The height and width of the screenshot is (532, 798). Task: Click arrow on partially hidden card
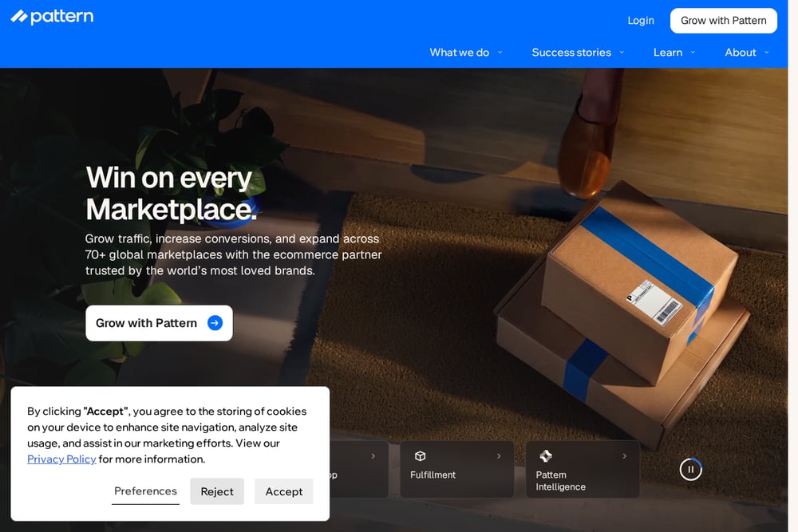[x=373, y=456]
